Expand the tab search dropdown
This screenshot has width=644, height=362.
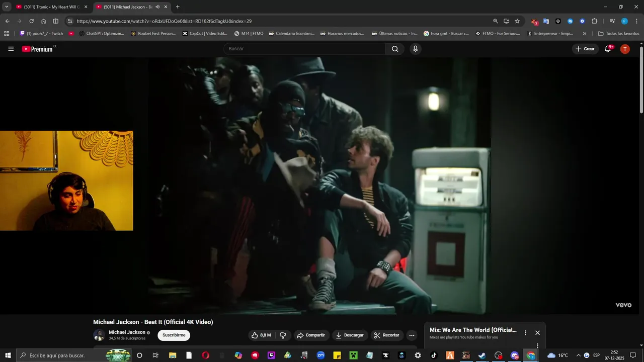click(x=7, y=7)
